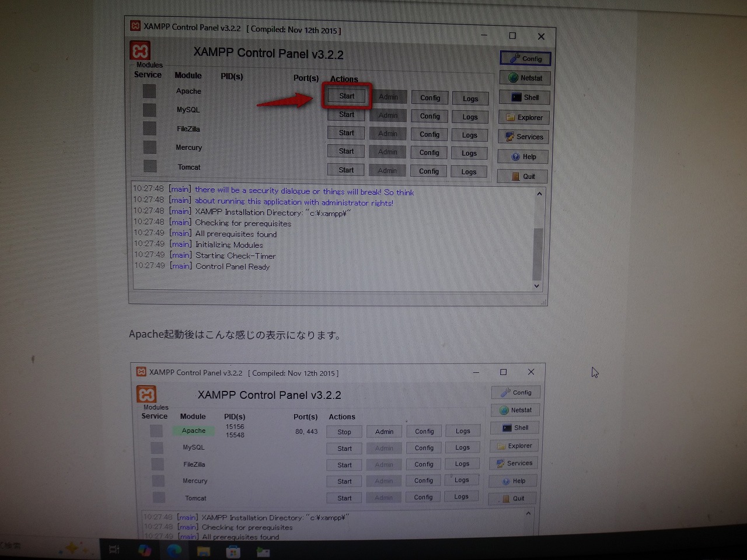Open Netstat in the lower XAMPP panel
The image size is (747, 560).
pos(515,410)
